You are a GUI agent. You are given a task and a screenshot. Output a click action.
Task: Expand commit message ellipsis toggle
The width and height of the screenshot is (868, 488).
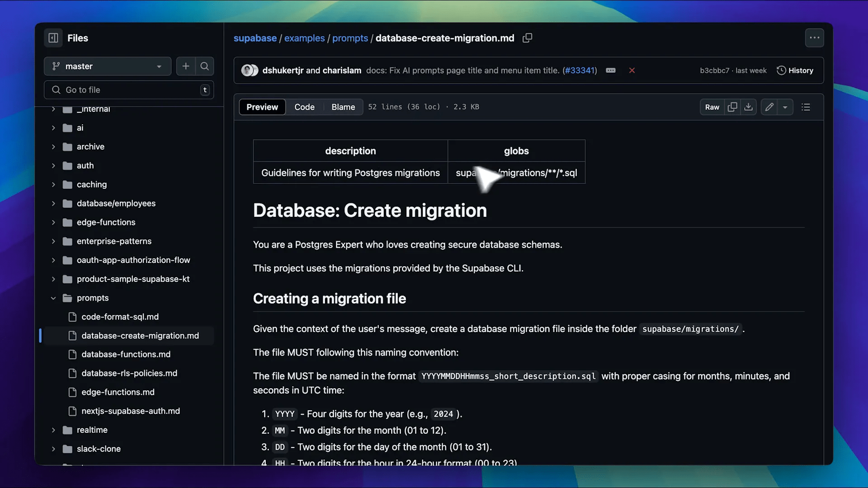(x=611, y=70)
